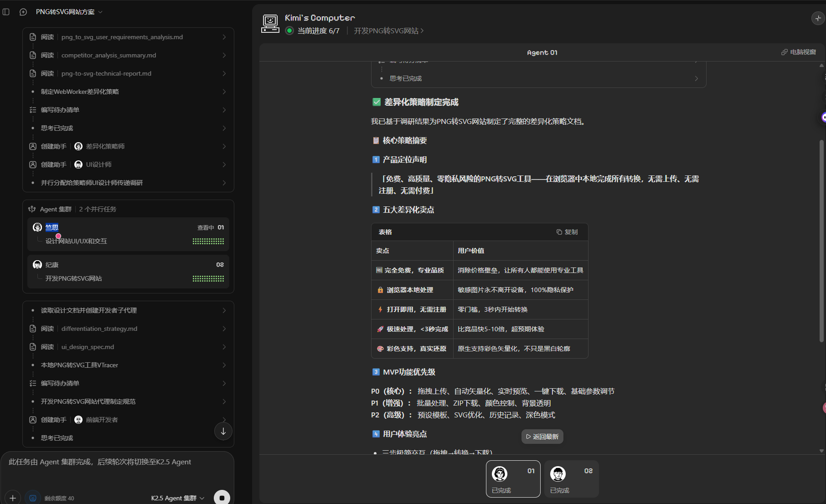
Task: Copy the table with 复制 button
Action: pyautogui.click(x=567, y=232)
